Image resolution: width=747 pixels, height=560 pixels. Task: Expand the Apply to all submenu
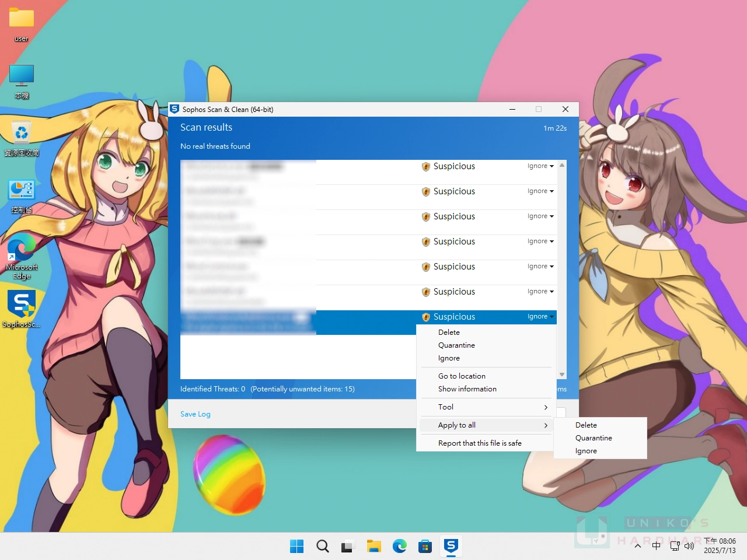pyautogui.click(x=486, y=425)
